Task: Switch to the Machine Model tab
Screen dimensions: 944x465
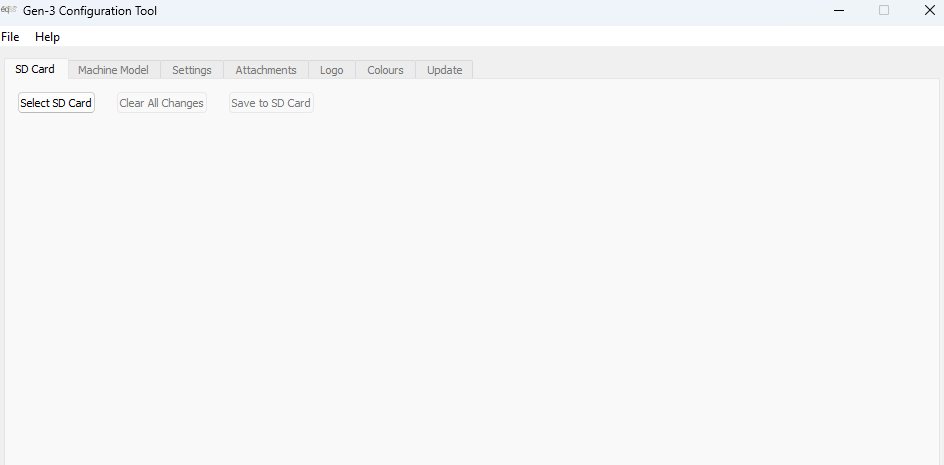Action: tap(113, 70)
